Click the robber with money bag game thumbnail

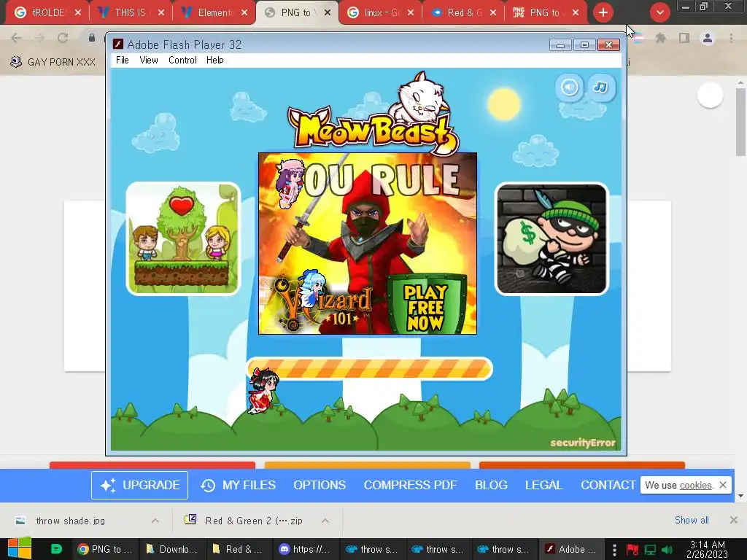tap(551, 238)
